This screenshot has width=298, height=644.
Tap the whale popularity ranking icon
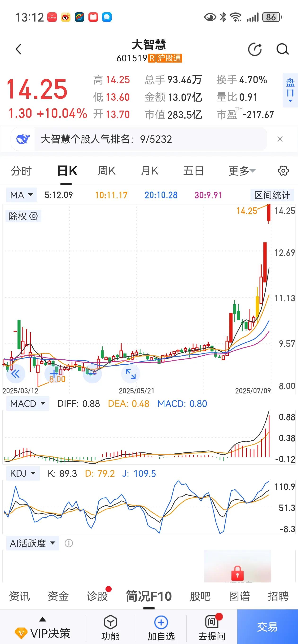coord(23,139)
